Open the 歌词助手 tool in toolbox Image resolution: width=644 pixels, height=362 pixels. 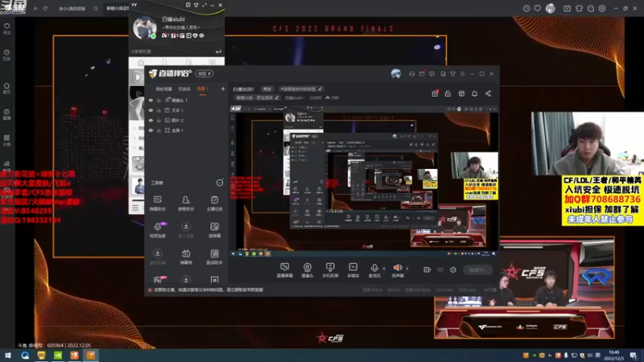tap(214, 257)
